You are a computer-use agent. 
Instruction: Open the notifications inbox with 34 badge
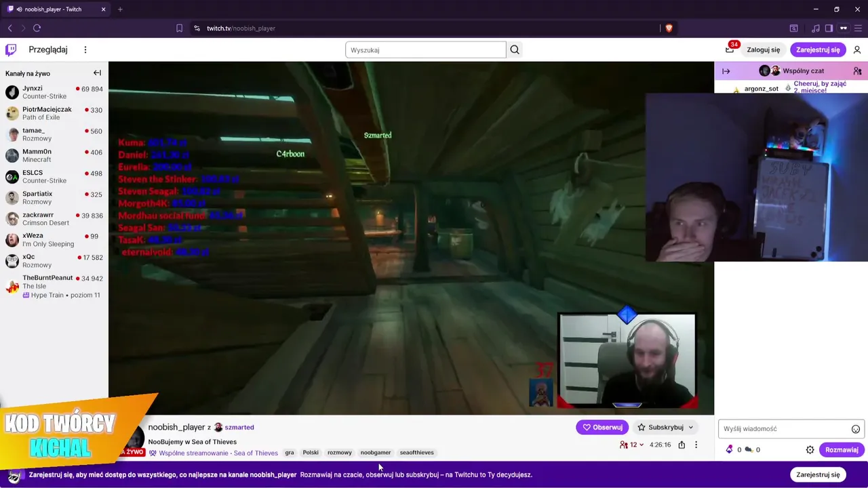(730, 49)
